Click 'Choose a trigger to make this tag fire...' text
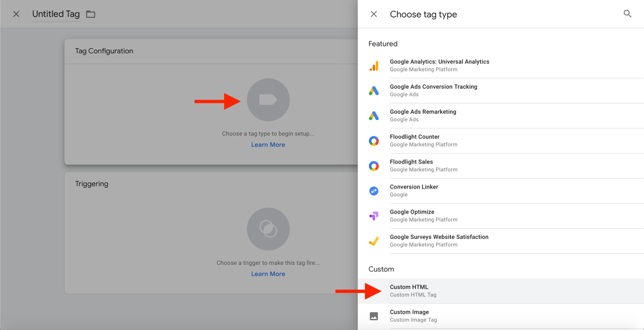Screen dimensions: 644x330 (268, 263)
